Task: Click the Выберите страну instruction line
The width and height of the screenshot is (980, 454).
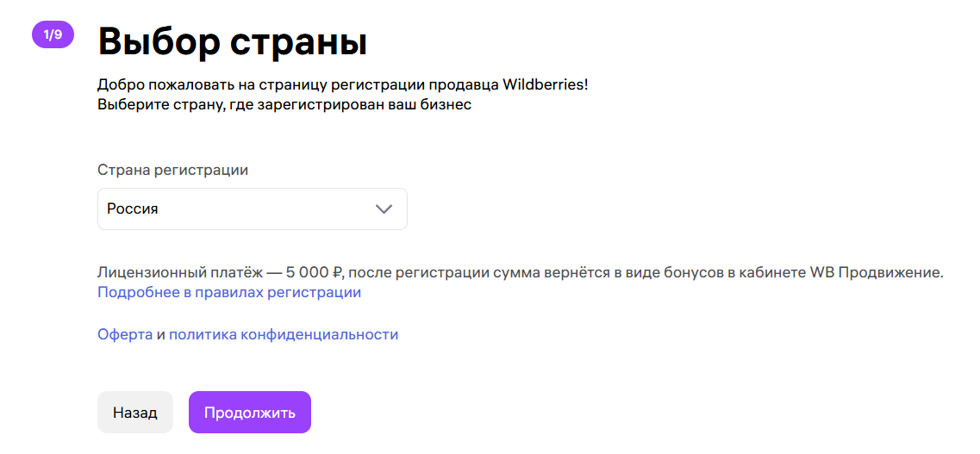Action: coord(284,105)
